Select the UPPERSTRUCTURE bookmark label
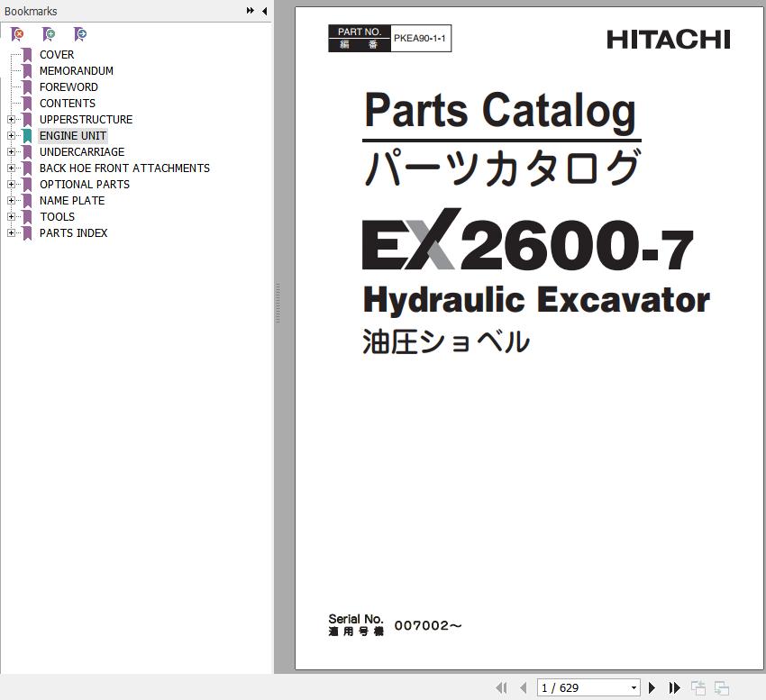 tap(86, 119)
